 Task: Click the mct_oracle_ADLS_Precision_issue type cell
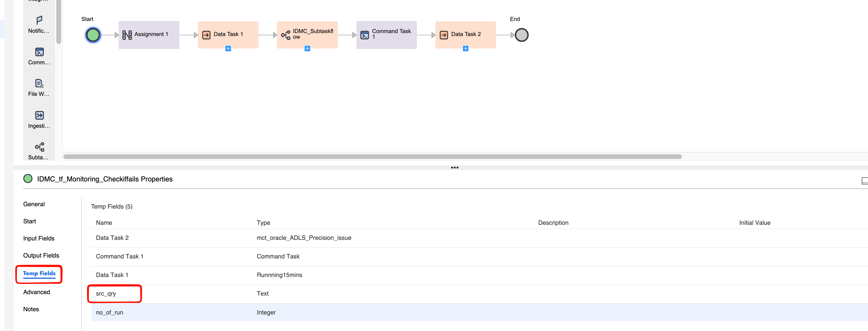pyautogui.click(x=304, y=238)
